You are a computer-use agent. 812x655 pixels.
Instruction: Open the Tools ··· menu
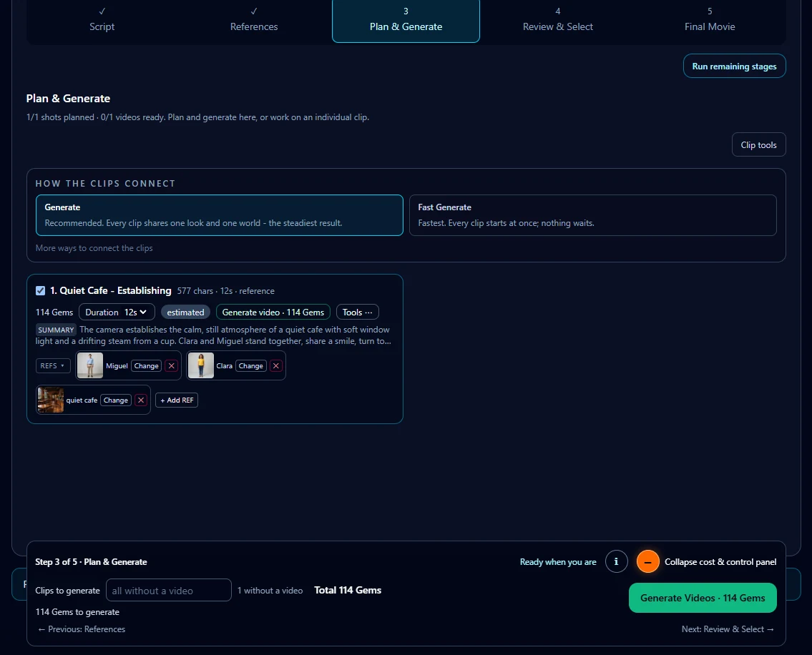[x=357, y=312]
